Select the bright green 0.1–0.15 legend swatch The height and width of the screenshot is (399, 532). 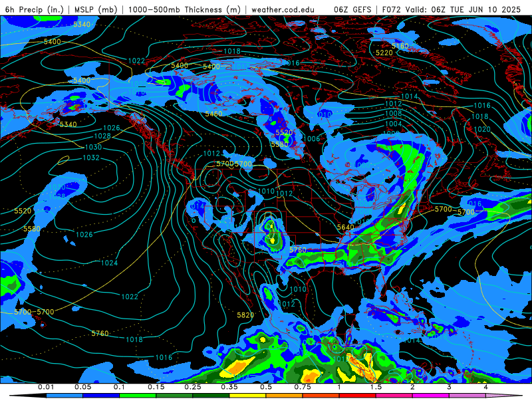pyautogui.click(x=138, y=396)
